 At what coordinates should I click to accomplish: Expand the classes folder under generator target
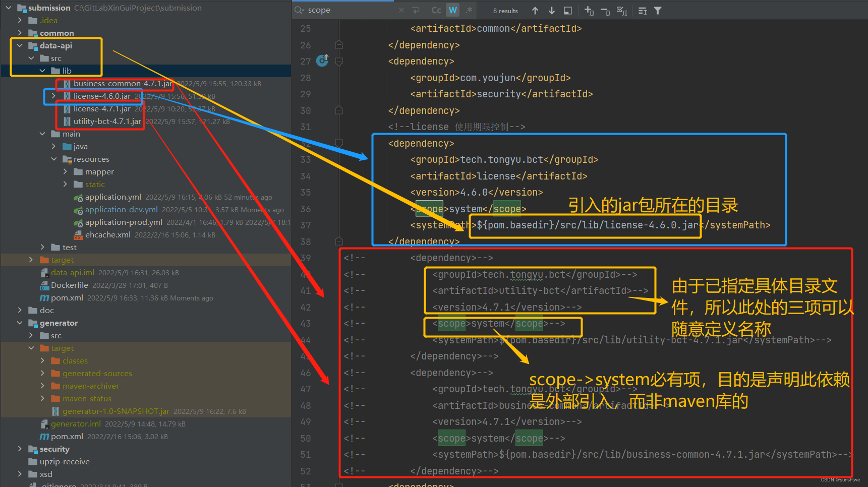42,361
